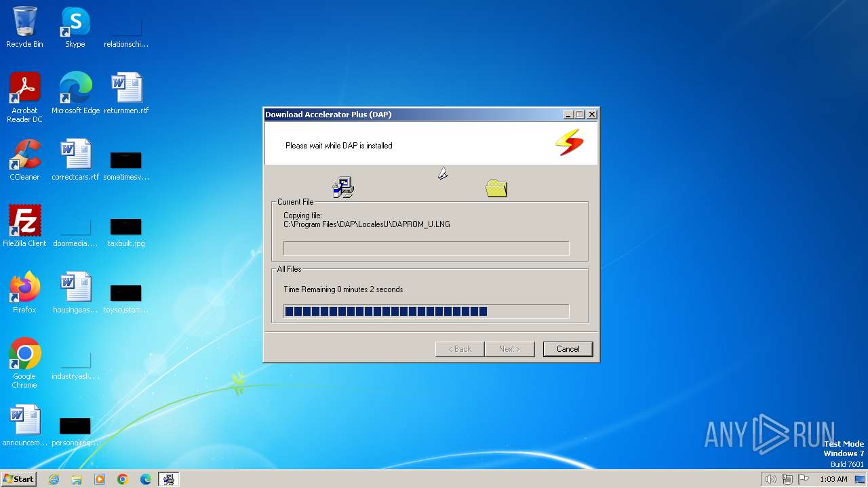Select the copying file path text

tap(367, 224)
